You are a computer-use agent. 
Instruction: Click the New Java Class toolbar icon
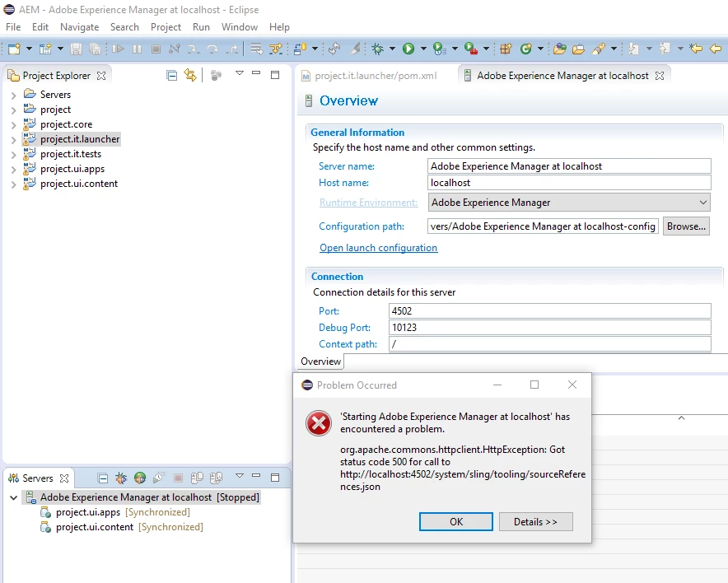525,49
